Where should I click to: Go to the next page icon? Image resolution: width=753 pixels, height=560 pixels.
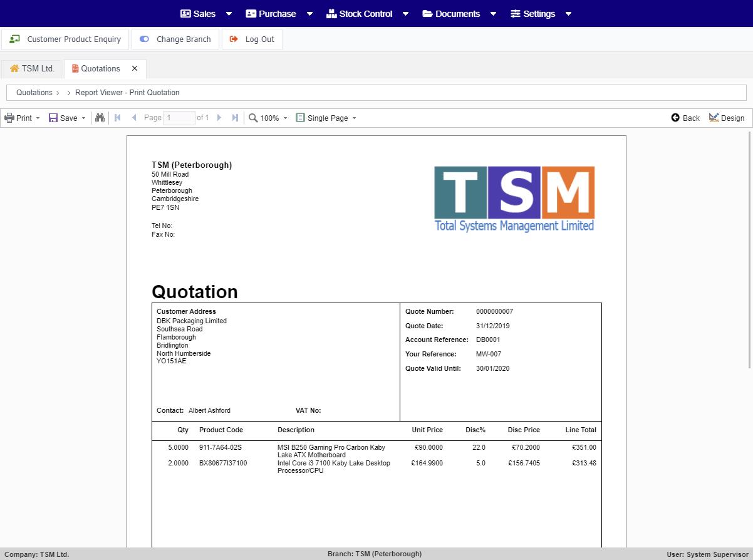(x=219, y=118)
